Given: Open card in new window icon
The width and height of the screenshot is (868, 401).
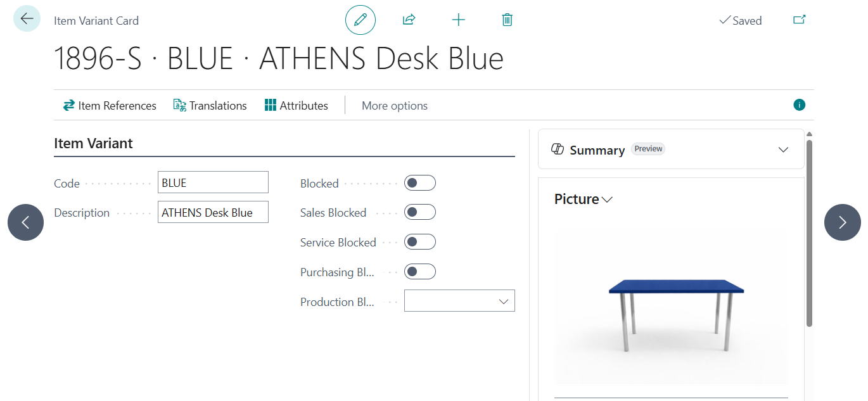Looking at the screenshot, I should [x=800, y=20].
